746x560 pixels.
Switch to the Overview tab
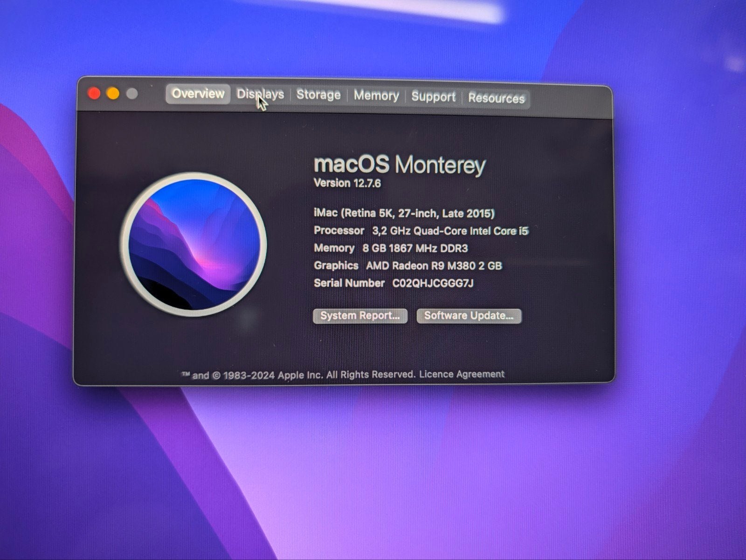click(198, 94)
